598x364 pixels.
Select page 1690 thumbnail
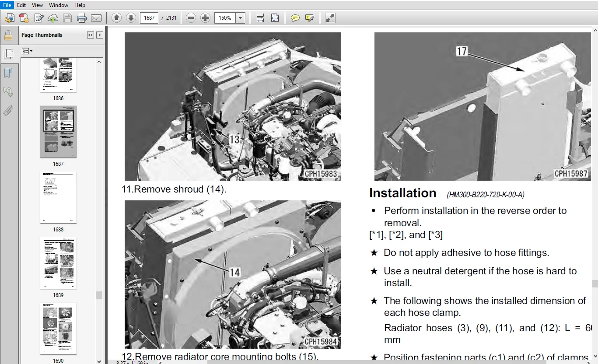click(58, 329)
